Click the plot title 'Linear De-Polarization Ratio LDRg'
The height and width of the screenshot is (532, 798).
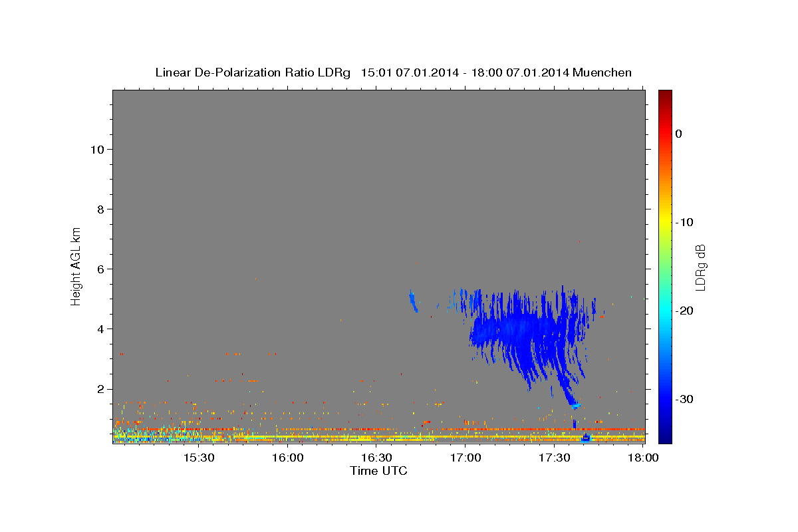click(x=253, y=72)
